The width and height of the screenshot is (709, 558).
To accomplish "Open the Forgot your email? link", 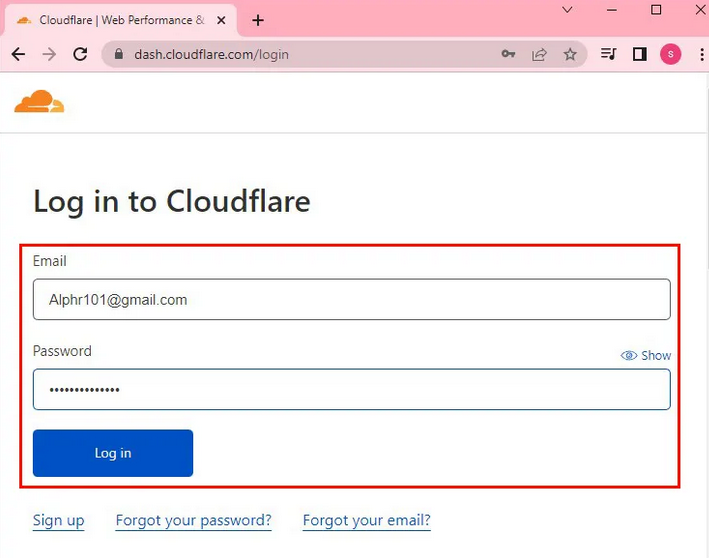I will tap(366, 520).
